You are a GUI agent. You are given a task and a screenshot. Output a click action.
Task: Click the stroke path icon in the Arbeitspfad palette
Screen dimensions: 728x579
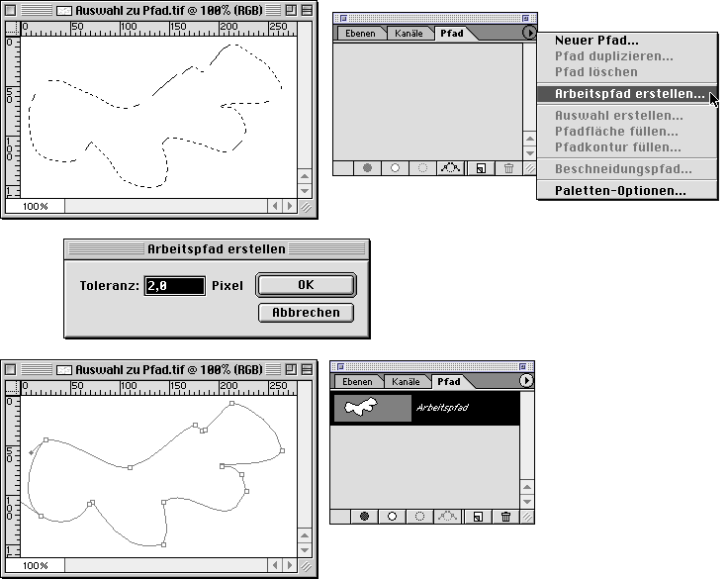pyautogui.click(x=393, y=516)
